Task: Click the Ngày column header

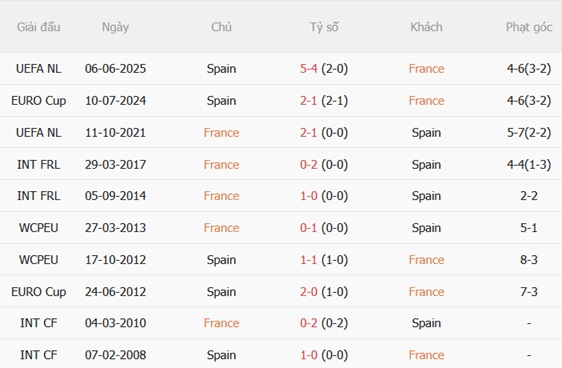Action: pos(115,27)
